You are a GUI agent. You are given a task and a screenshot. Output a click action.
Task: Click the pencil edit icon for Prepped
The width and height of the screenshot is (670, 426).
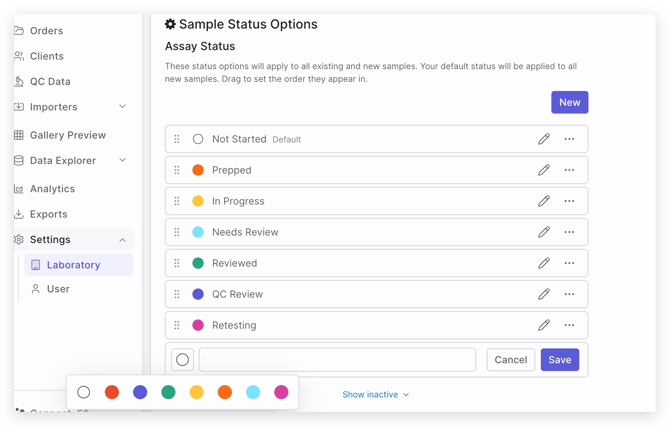[544, 170]
